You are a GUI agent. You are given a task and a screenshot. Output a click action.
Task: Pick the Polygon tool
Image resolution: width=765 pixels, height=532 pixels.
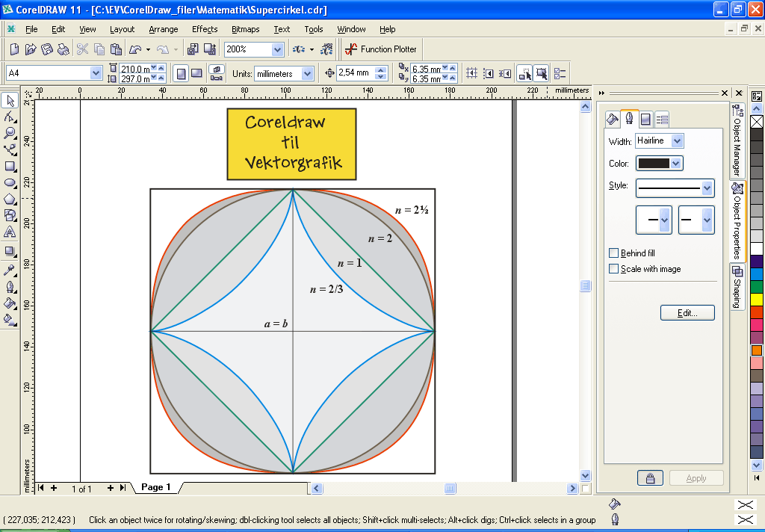10,199
